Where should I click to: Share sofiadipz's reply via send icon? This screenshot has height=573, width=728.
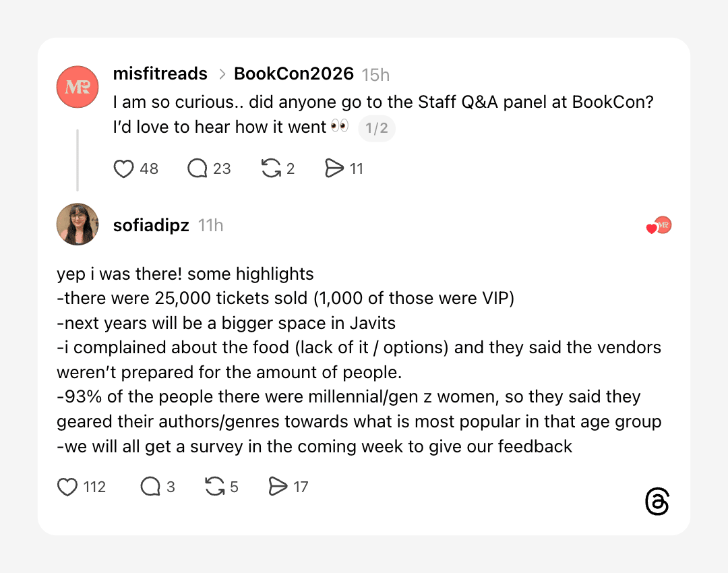pyautogui.click(x=278, y=487)
